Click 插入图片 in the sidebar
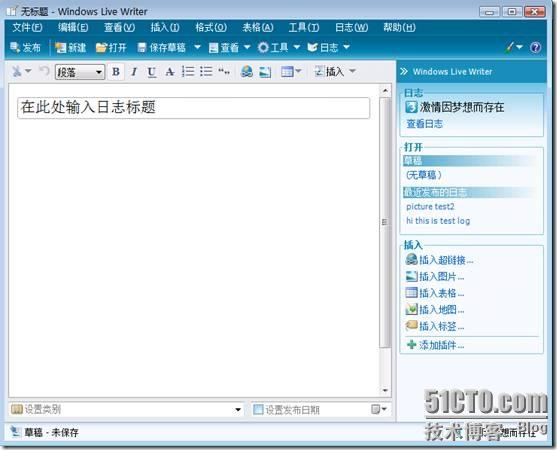Image resolution: width=557 pixels, height=450 pixels. [x=442, y=276]
